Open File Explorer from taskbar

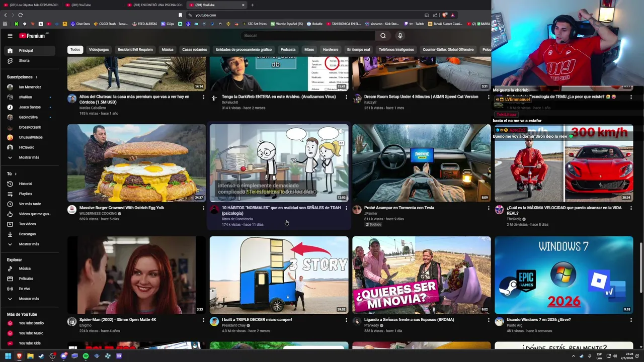(x=30, y=356)
